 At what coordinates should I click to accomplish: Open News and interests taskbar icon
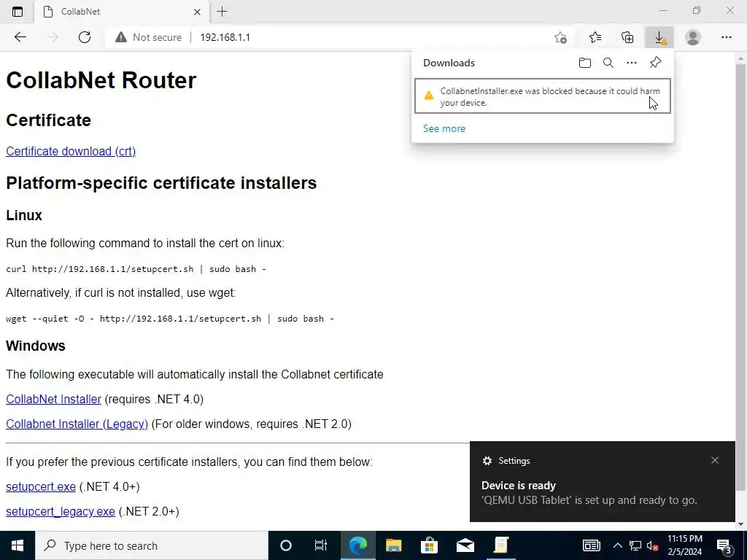[x=591, y=545]
